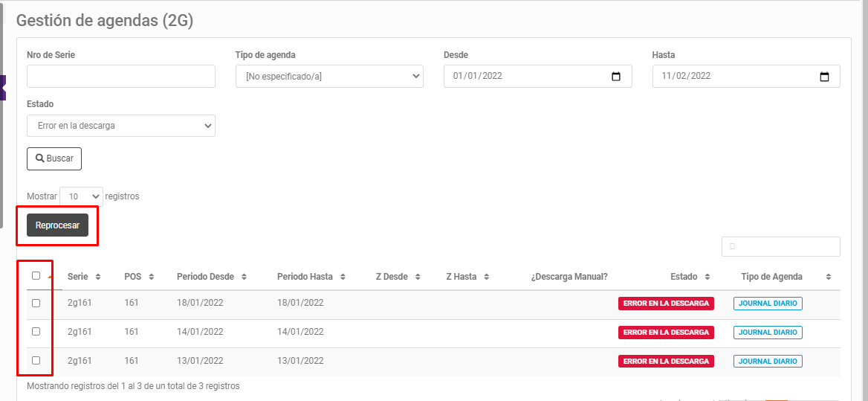
Task: Open the Desde date calendar picker icon
Action: (615, 77)
